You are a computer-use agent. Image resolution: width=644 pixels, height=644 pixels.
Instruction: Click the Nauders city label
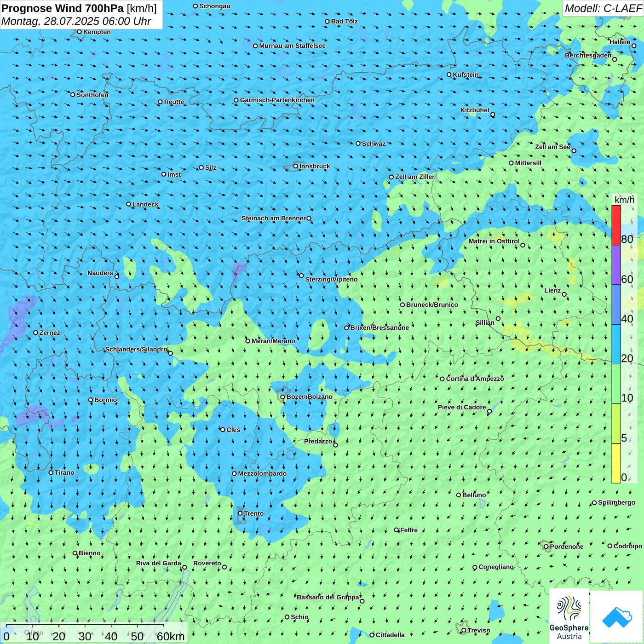(100, 273)
